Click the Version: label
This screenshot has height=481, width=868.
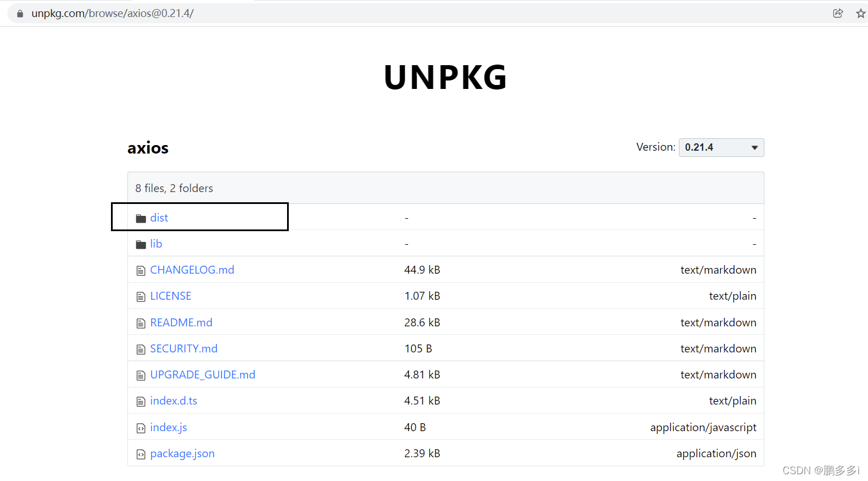tap(656, 147)
